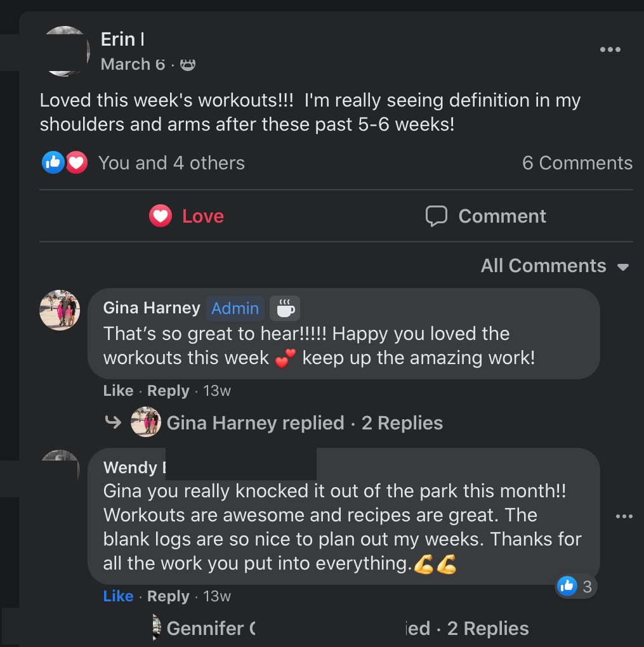The width and height of the screenshot is (644, 647).
Task: Open the post's three-dot options menu
Action: pos(610,49)
